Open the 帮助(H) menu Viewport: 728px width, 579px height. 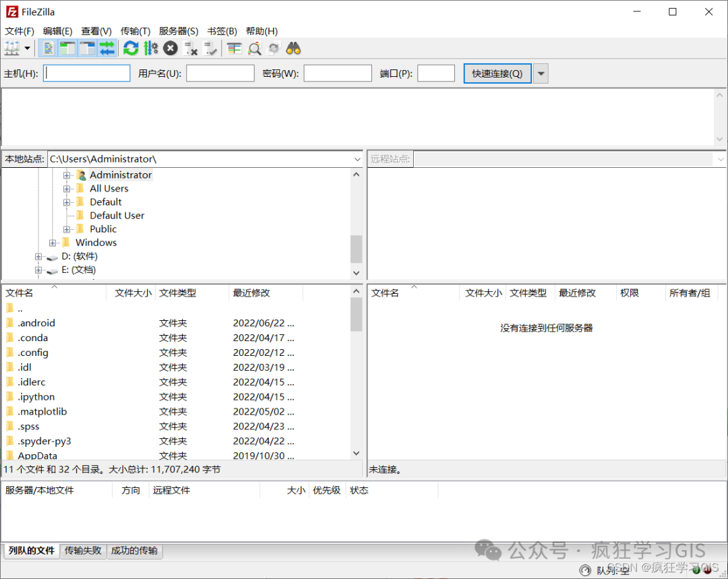tap(262, 31)
